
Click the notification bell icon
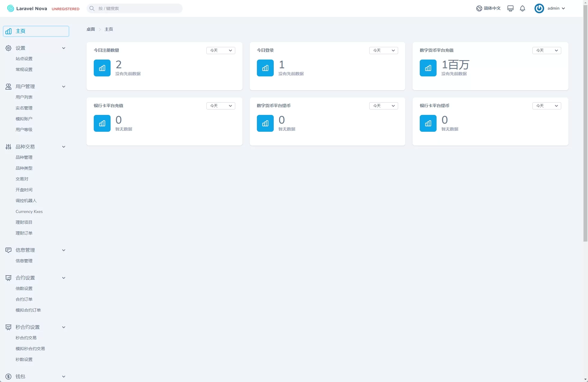522,8
